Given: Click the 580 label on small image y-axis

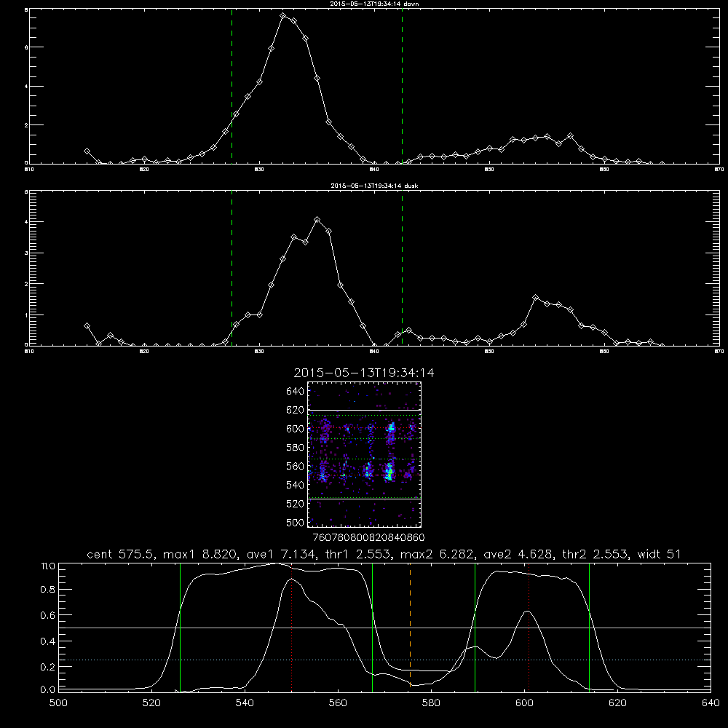Looking at the screenshot, I should coord(296,448).
